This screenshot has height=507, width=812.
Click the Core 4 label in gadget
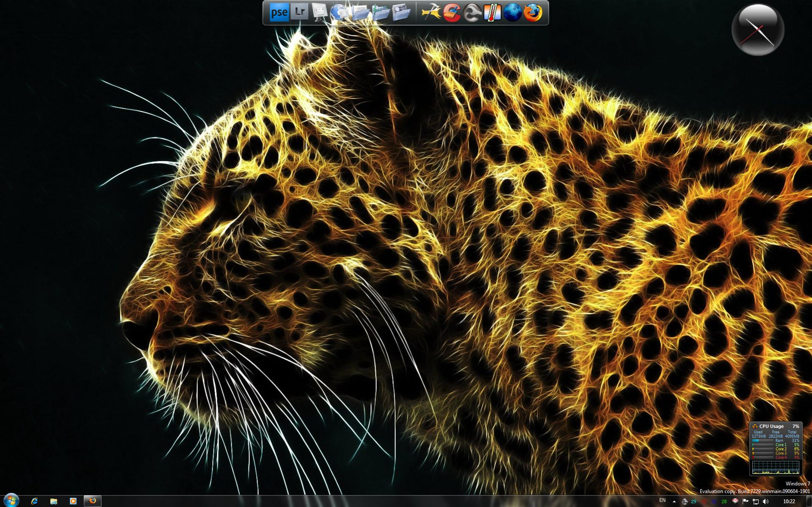point(781,457)
